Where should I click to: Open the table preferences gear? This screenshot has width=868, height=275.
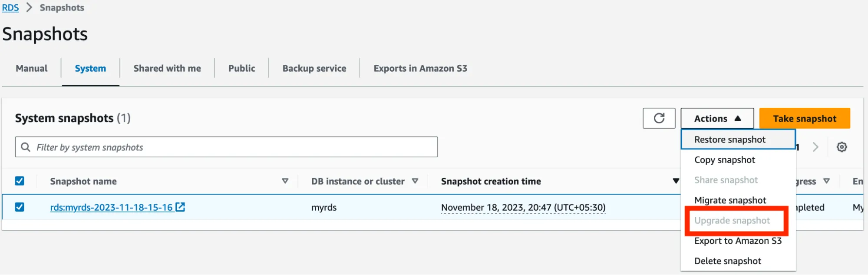click(842, 147)
